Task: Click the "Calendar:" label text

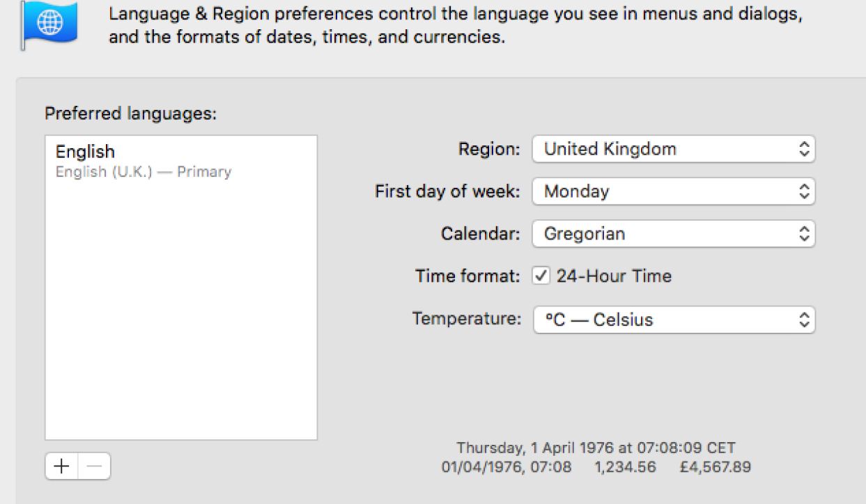Action: (480, 234)
